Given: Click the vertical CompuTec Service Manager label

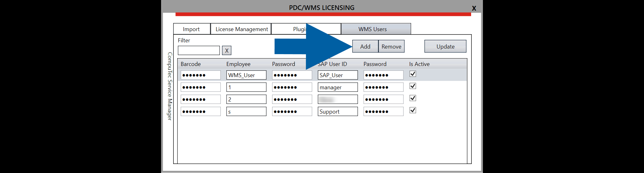Looking at the screenshot, I should click(x=169, y=86).
